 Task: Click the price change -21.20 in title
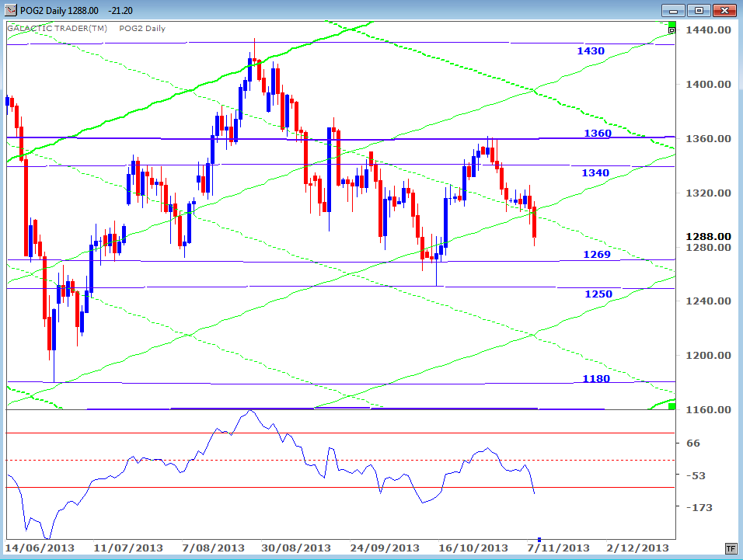point(120,10)
